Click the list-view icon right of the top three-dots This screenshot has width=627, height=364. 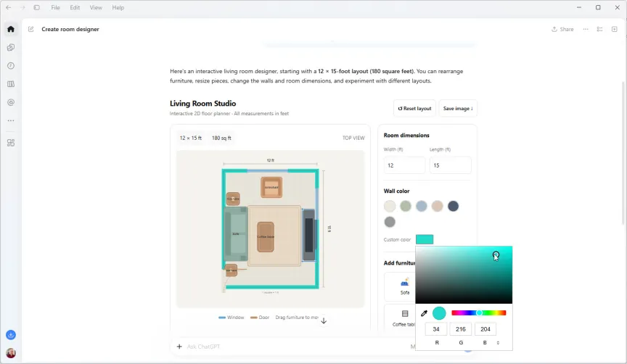600,29
